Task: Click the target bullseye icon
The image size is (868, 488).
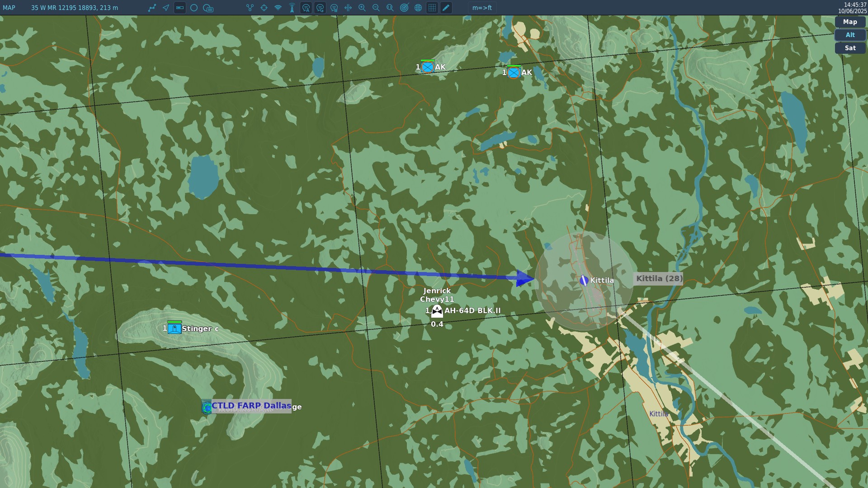Action: tap(404, 8)
